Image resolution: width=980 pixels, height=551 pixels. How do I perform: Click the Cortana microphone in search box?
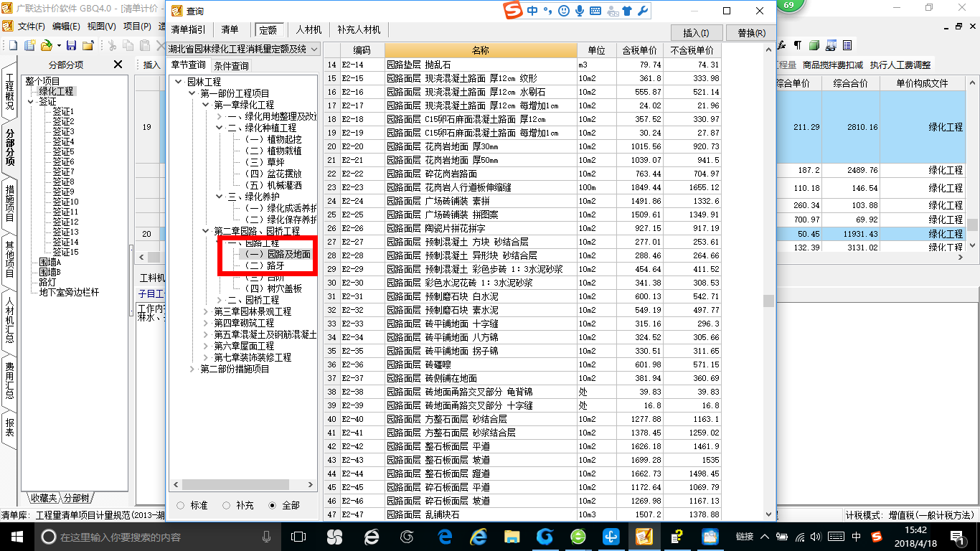point(266,536)
